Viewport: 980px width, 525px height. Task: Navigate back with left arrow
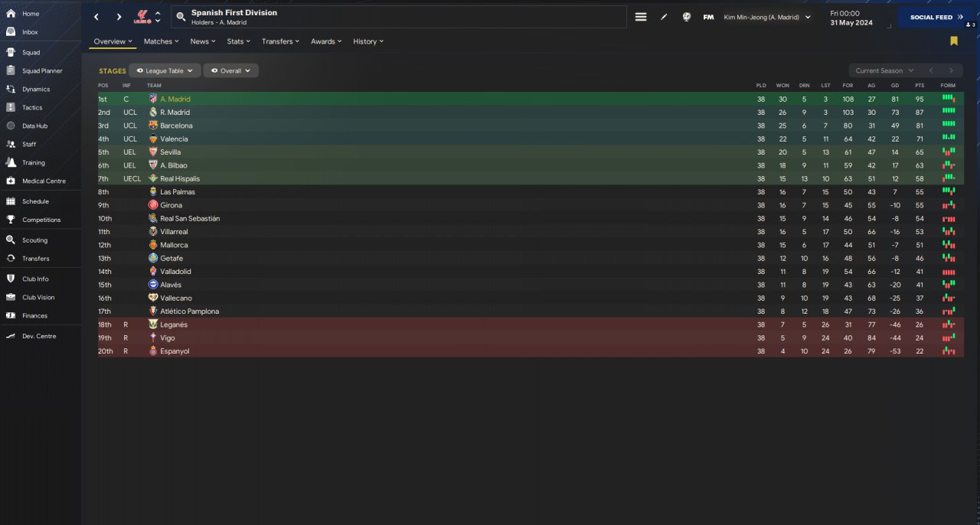tap(96, 17)
